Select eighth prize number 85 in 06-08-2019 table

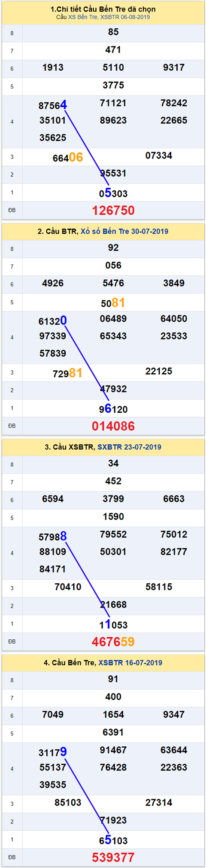[x=113, y=32]
